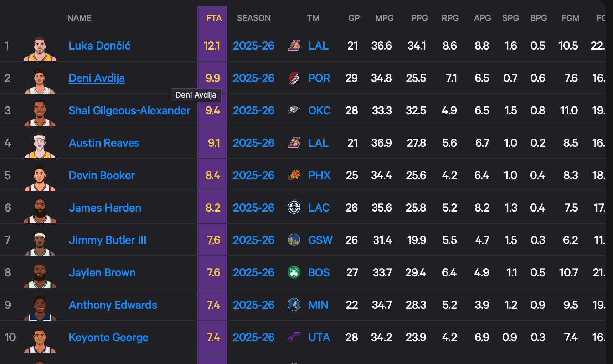Image resolution: width=613 pixels, height=364 pixels.
Task: Open the UTA team link
Action: click(x=319, y=337)
